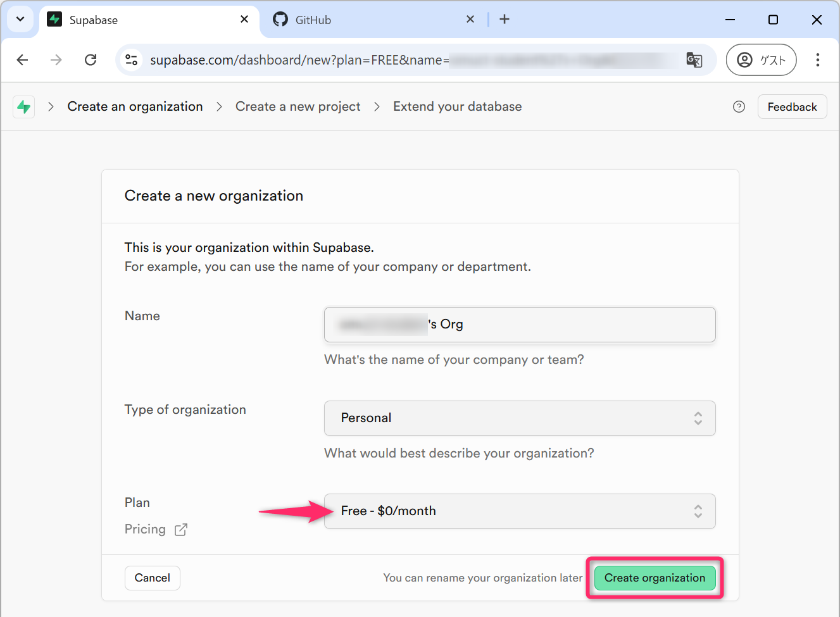This screenshot has height=617, width=840.
Task: Open the guest profile button
Action: (x=761, y=60)
